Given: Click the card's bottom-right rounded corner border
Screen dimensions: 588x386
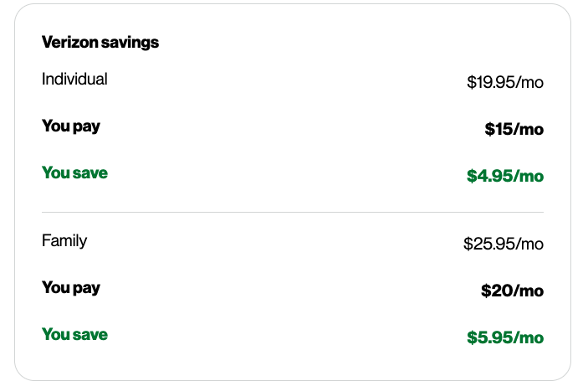Looking at the screenshot, I should [565, 374].
